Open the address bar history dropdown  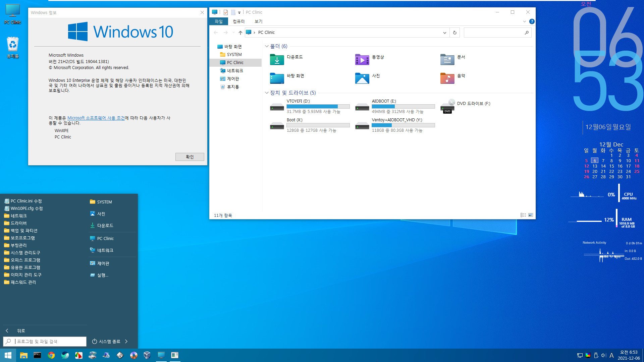[x=444, y=33]
